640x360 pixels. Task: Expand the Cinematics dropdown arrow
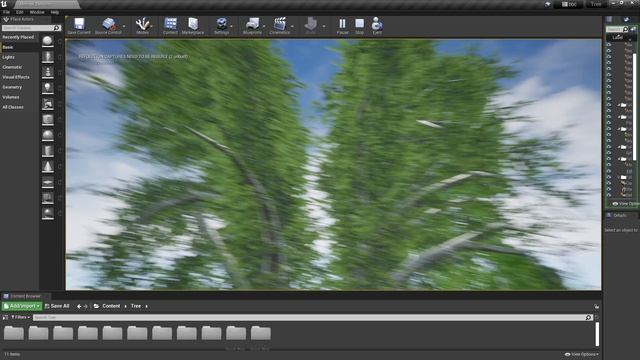pos(292,27)
